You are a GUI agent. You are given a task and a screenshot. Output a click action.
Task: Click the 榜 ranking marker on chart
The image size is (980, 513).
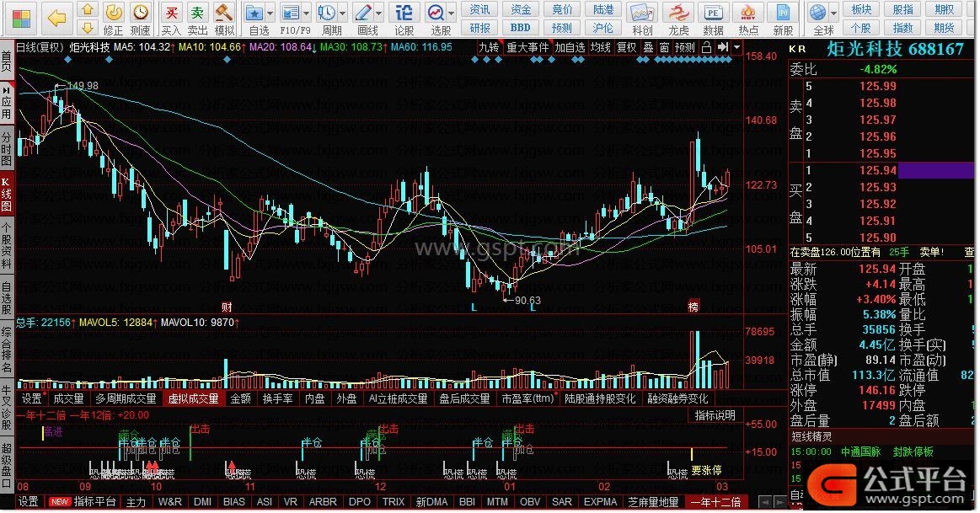click(693, 307)
